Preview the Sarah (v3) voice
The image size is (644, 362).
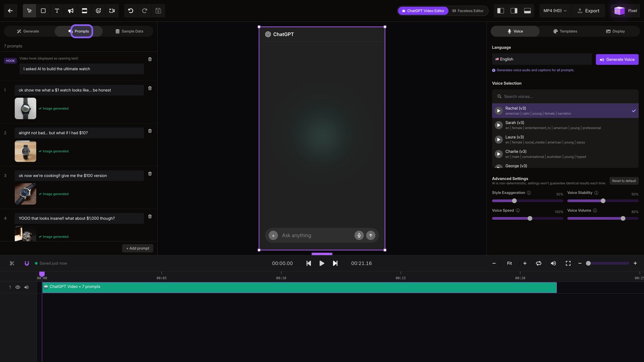coord(499,125)
